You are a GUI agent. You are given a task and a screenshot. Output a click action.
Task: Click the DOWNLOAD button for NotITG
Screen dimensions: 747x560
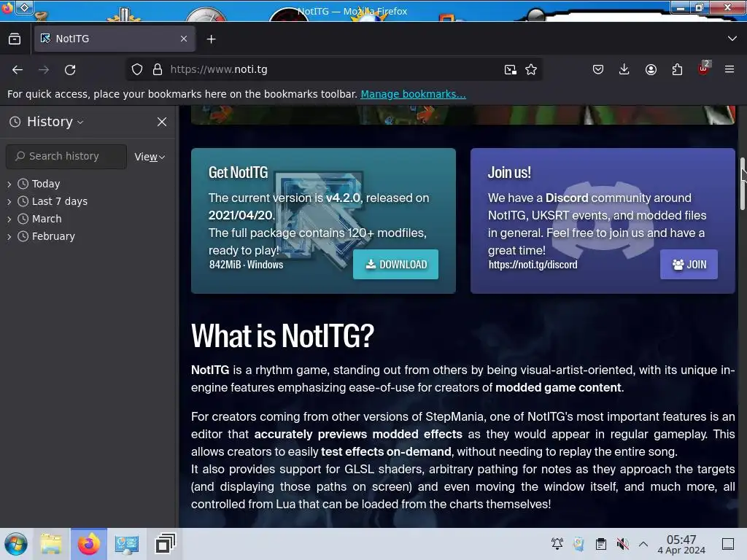[x=395, y=264]
